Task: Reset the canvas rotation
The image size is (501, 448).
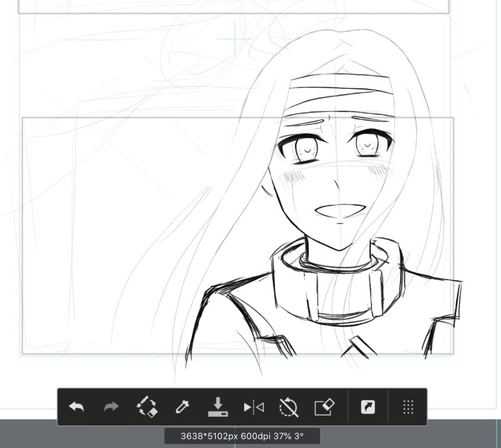Action: (x=289, y=407)
